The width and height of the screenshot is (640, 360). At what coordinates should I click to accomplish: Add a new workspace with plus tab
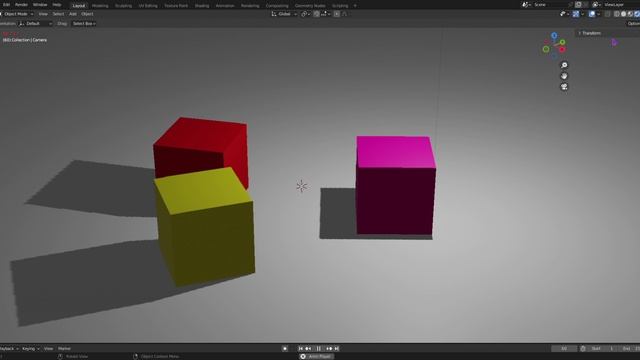(x=355, y=6)
